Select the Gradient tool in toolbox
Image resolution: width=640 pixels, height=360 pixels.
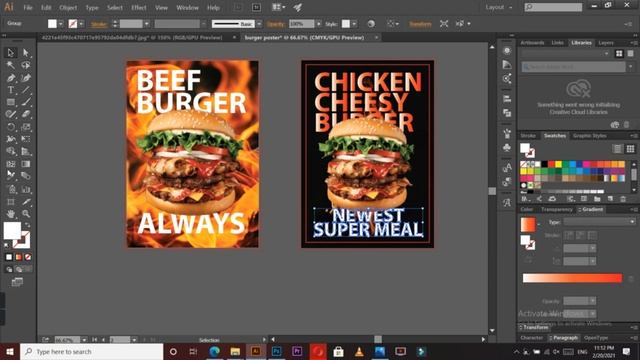click(26, 164)
